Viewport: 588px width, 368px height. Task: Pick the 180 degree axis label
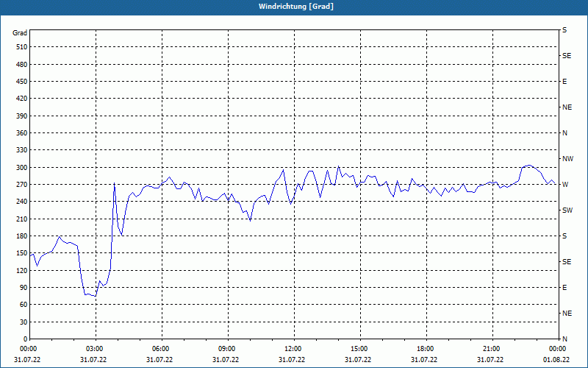(x=22, y=236)
